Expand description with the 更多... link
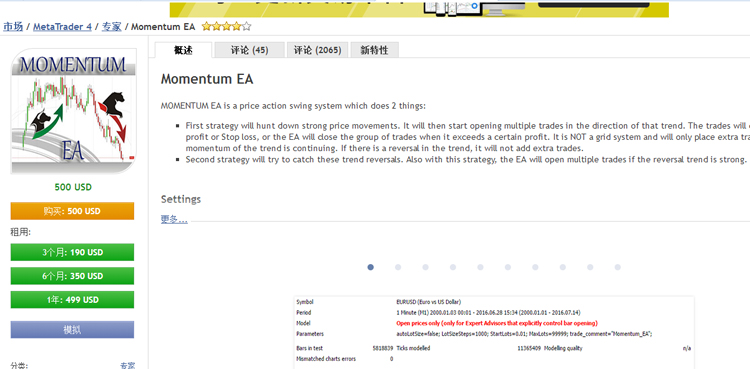Viewport: 750px width, 369px height. coord(174,219)
